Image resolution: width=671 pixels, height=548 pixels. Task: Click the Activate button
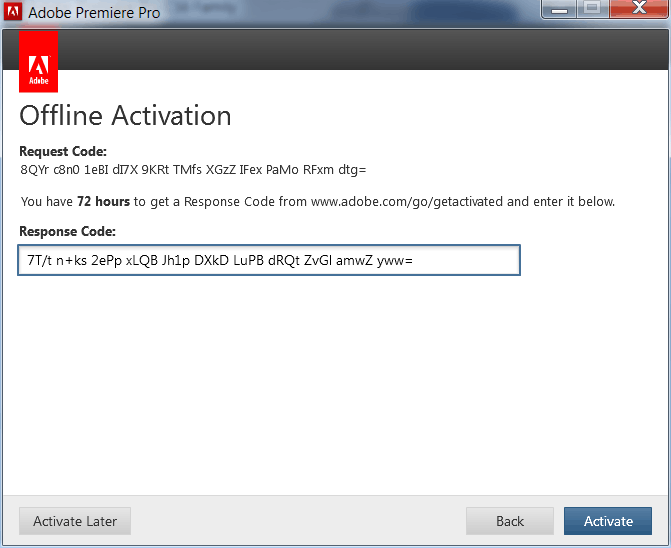[x=608, y=521]
